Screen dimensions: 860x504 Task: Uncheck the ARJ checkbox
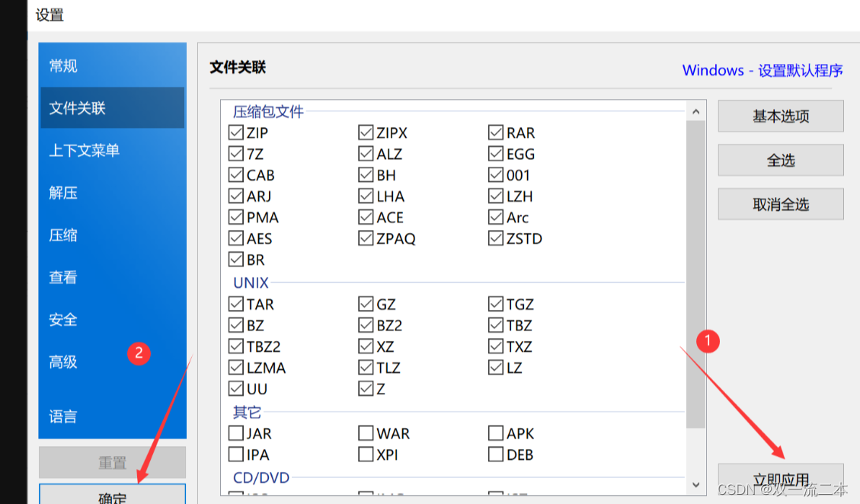pos(236,196)
